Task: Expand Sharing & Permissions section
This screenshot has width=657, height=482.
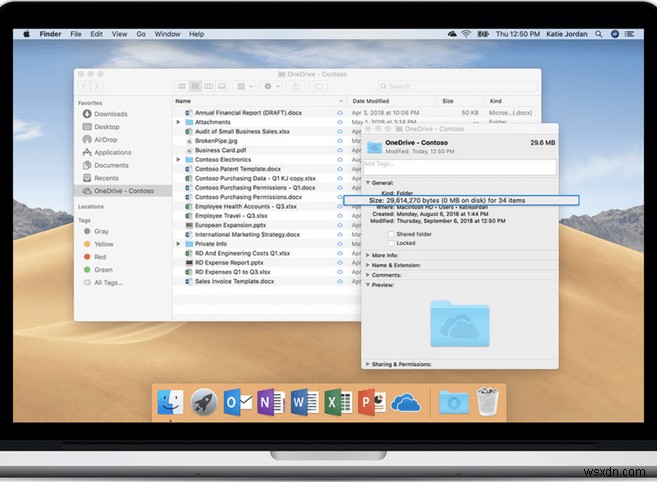Action: (368, 364)
